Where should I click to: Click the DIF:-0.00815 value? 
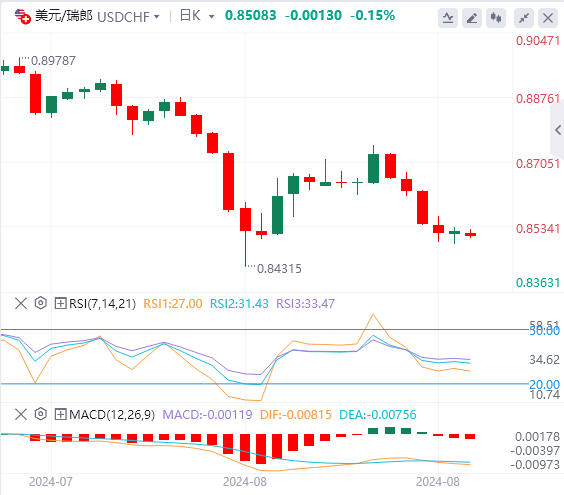coord(296,415)
